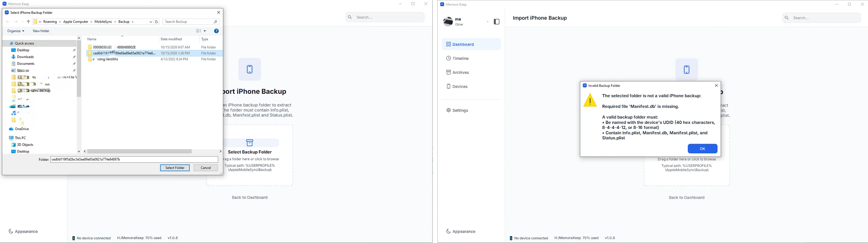This screenshot has width=868, height=243.
Task: Click the OneDrive cloud icon in navigation tree
Action: click(12, 130)
